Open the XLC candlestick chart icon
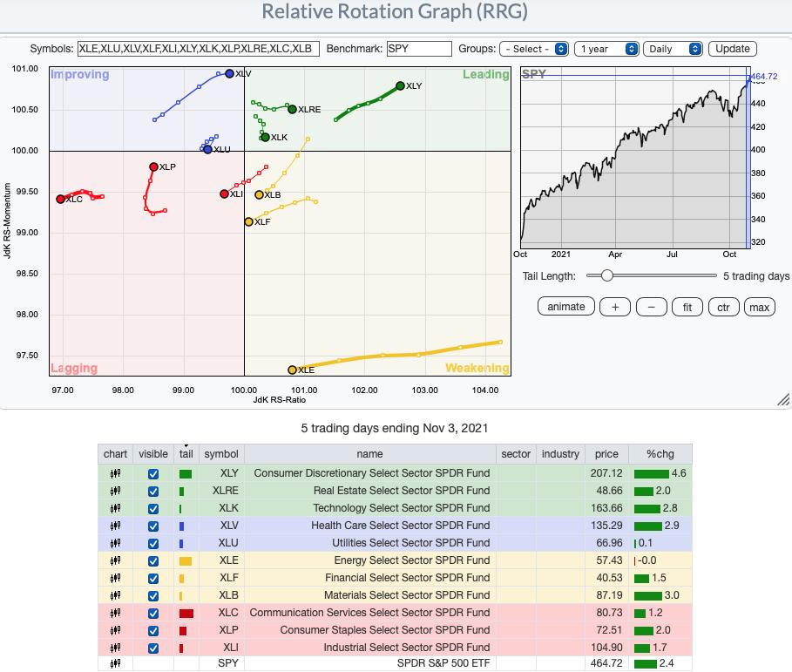 (115, 613)
